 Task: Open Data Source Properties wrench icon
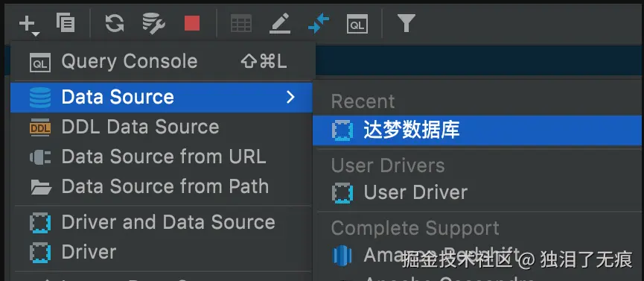pyautogui.click(x=153, y=23)
